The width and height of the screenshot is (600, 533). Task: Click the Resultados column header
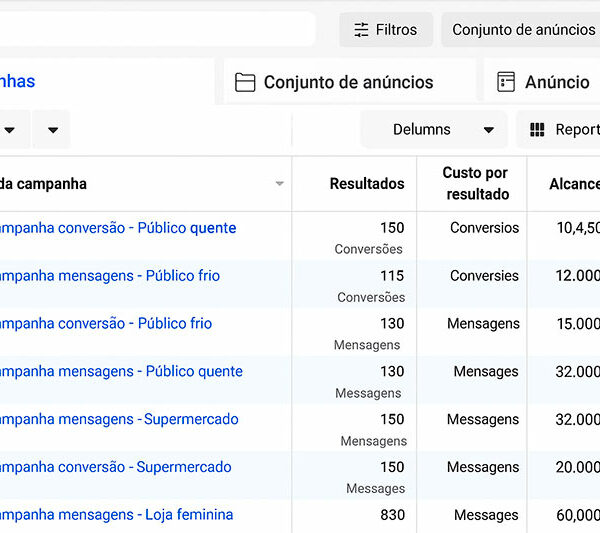[x=367, y=184]
